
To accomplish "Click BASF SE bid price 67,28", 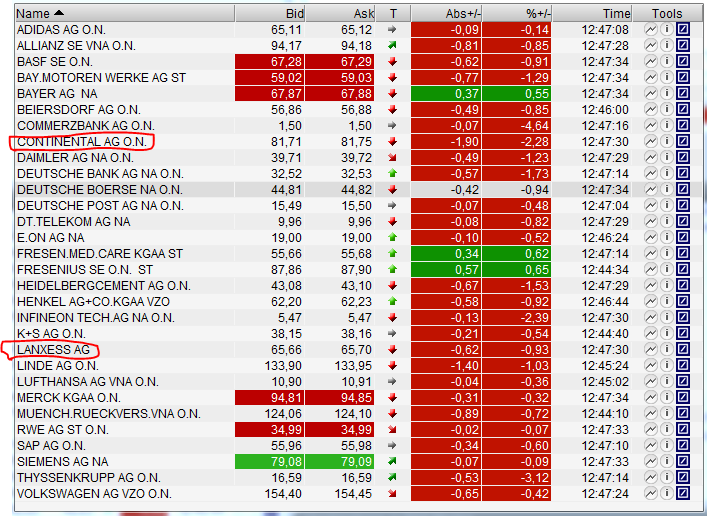I will [x=270, y=61].
